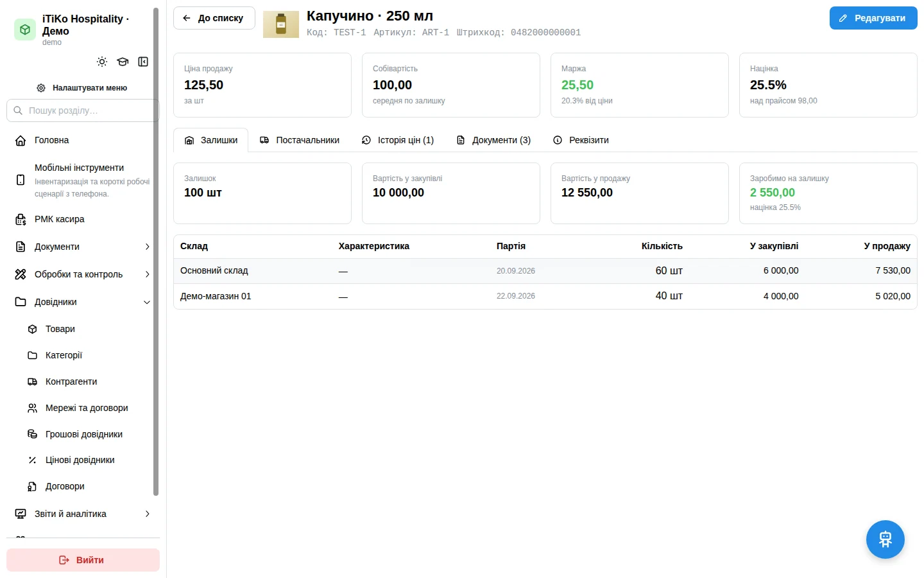Click the Капучино product thumbnail image

[281, 24]
